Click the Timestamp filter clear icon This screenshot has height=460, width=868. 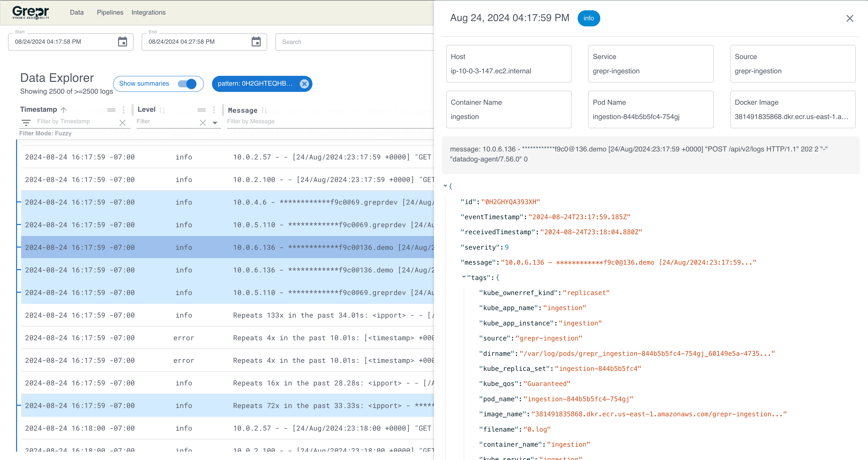122,122
